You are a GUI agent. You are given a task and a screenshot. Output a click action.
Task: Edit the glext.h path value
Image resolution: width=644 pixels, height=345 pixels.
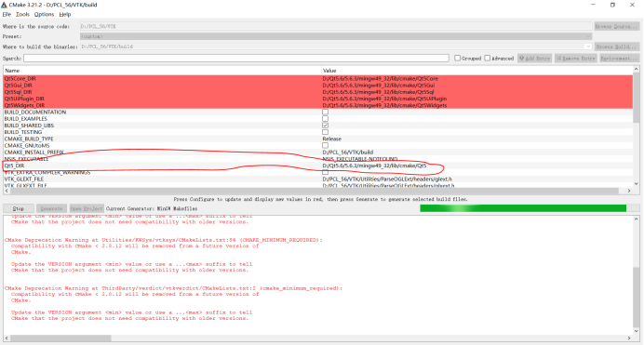pos(387,179)
